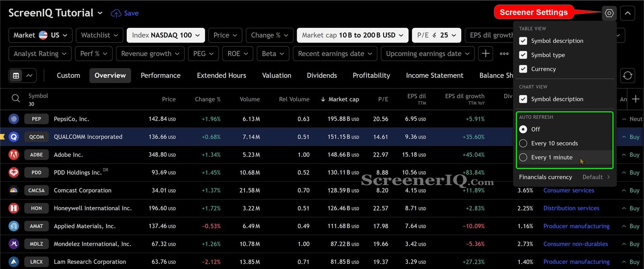644x269 pixels.
Task: Open the Upcoming earnings date dropdown
Action: click(x=427, y=54)
